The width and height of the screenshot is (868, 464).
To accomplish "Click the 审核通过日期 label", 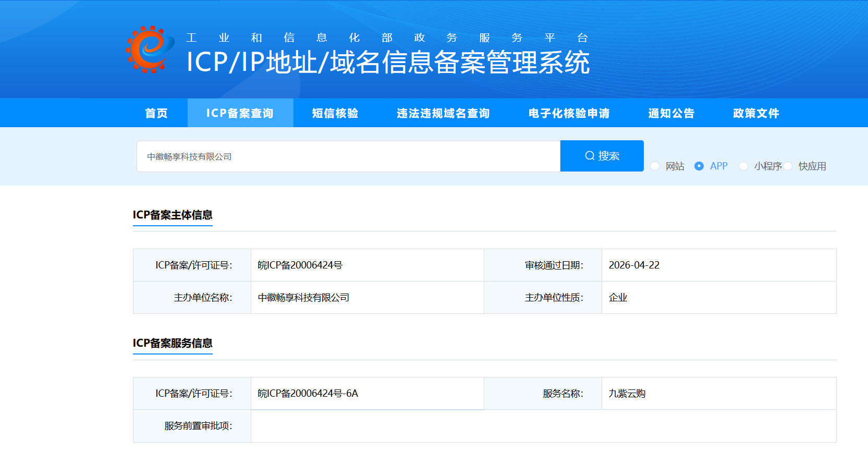I will 554,265.
